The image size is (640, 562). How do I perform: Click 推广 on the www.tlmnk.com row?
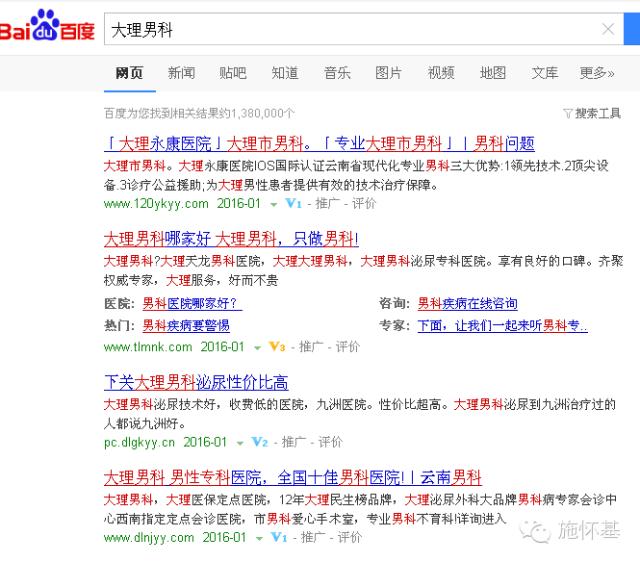click(311, 347)
